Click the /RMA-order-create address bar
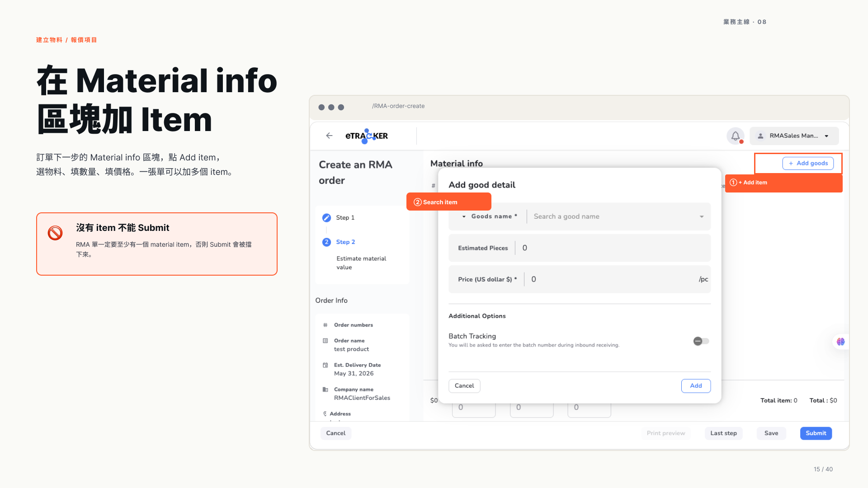 (398, 106)
